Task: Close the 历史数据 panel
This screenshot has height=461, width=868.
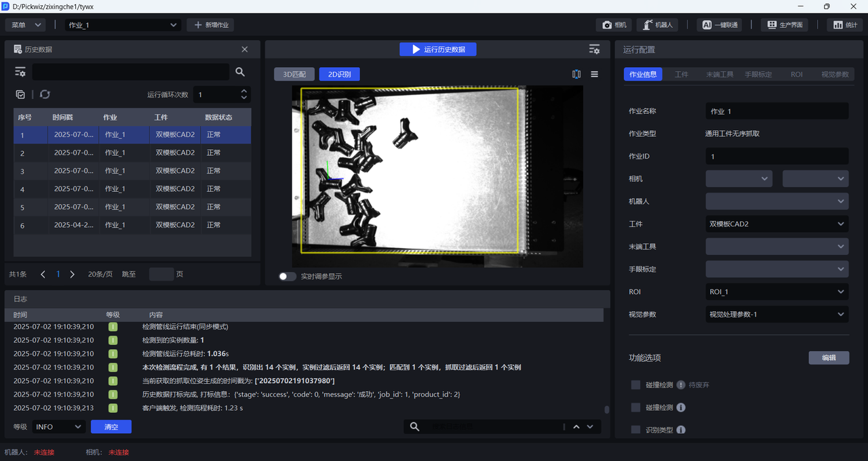Action: tap(245, 49)
